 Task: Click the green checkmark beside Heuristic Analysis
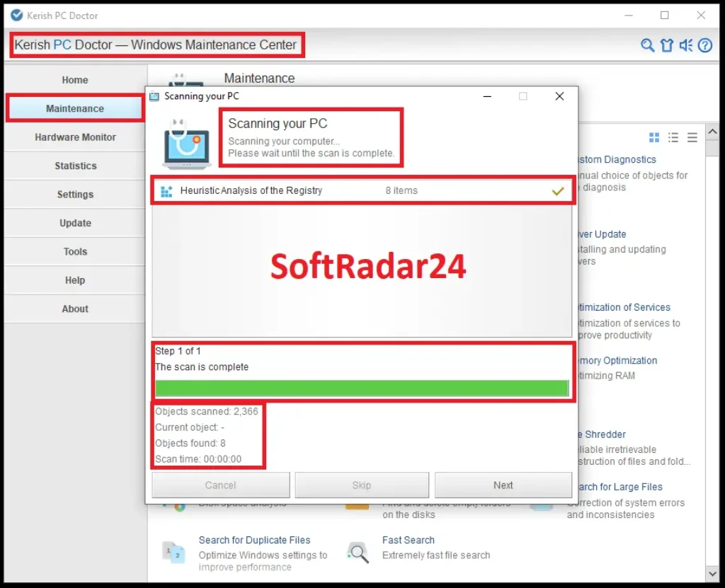tap(557, 190)
